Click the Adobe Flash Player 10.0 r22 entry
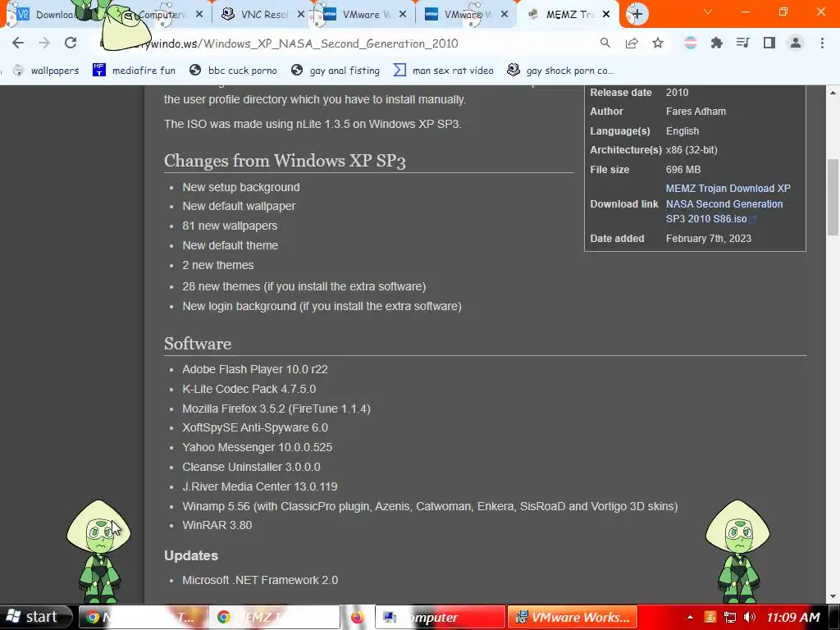 tap(255, 369)
